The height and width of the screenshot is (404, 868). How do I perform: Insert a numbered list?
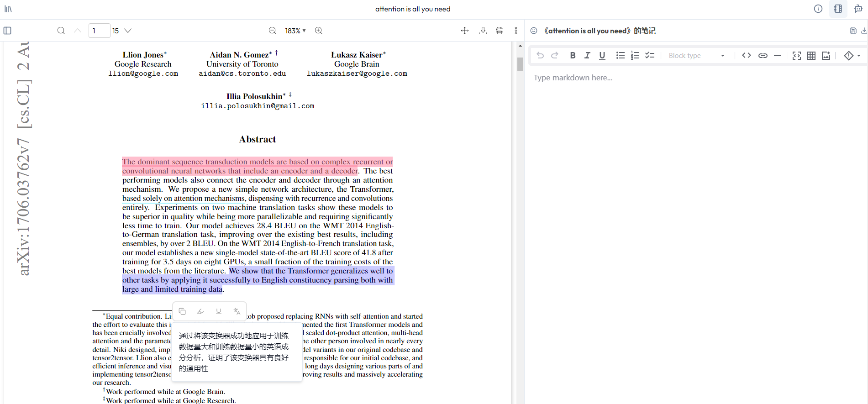tap(635, 55)
